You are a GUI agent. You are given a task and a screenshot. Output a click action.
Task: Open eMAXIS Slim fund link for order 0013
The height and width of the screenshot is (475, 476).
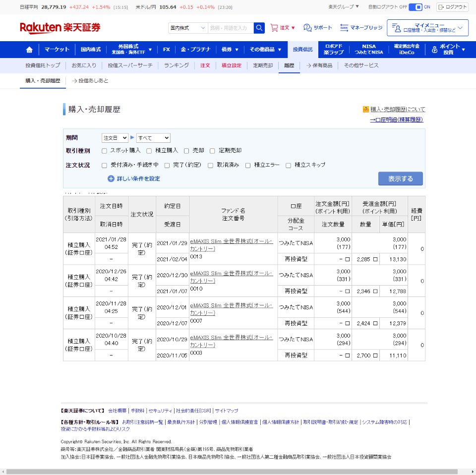[x=232, y=245]
